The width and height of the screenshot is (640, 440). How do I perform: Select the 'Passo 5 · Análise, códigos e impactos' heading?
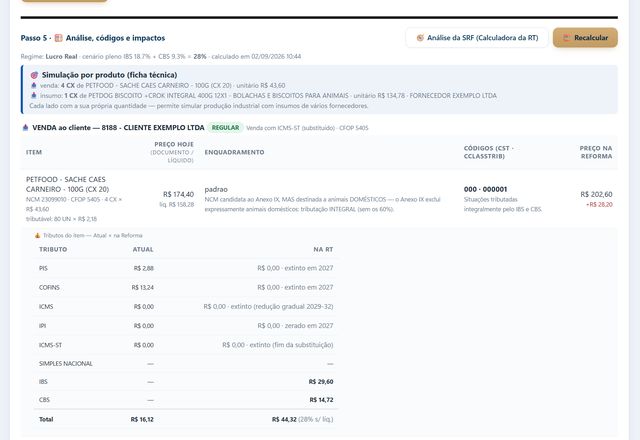[x=93, y=38]
